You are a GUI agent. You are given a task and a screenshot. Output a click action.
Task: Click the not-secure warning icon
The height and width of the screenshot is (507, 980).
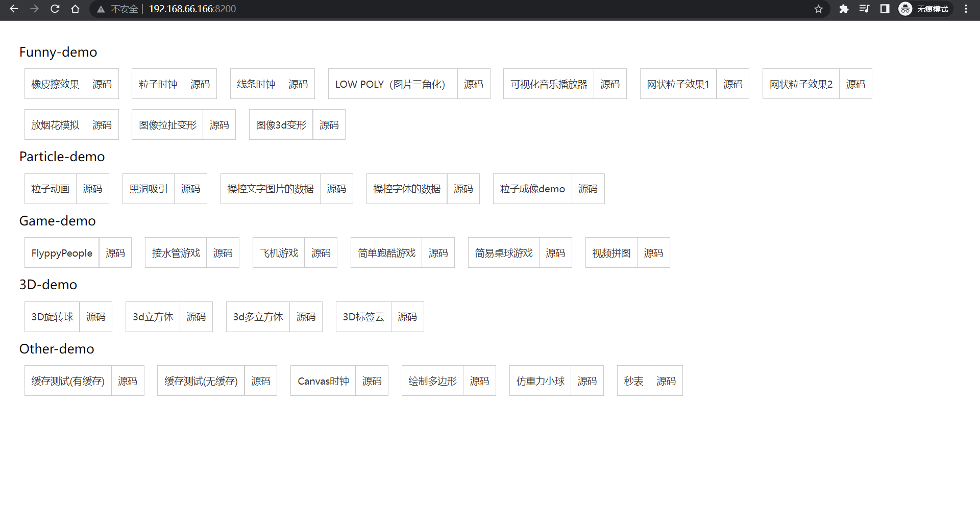[x=101, y=9]
